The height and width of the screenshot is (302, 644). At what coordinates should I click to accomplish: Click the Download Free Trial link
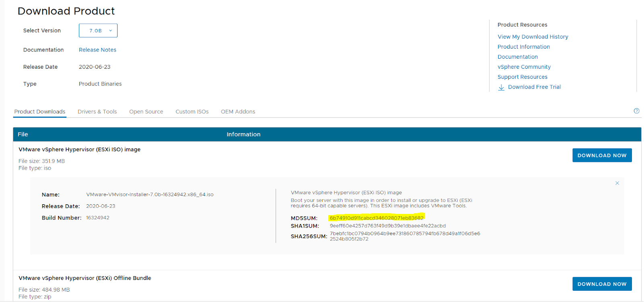coord(534,87)
